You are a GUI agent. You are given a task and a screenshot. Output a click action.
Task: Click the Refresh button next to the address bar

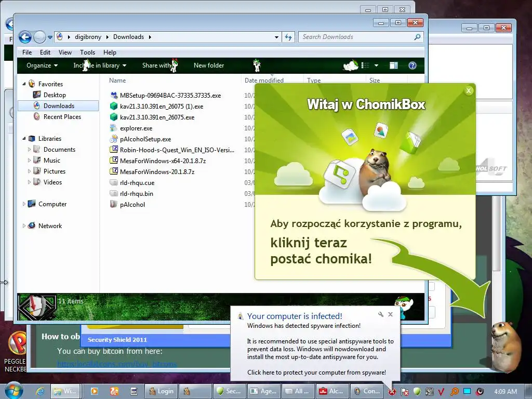tap(288, 37)
